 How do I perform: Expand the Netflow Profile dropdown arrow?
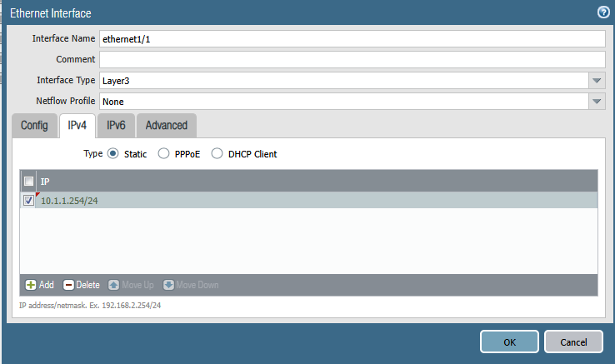point(597,101)
